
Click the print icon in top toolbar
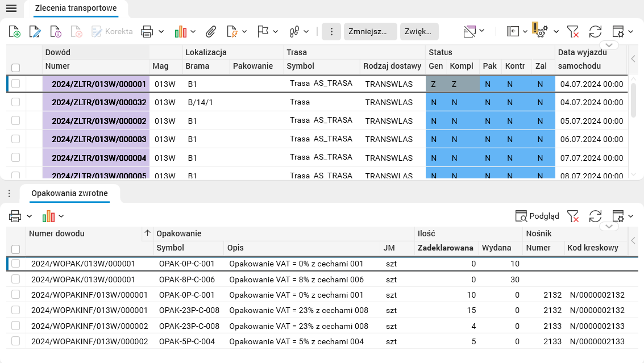click(147, 31)
